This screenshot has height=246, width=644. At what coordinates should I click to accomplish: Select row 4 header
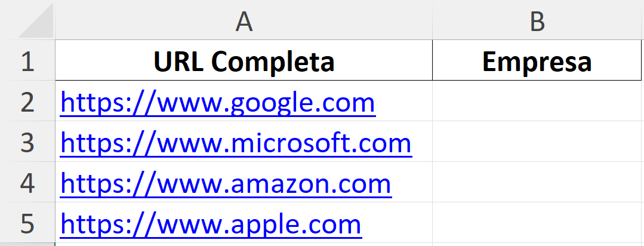click(27, 183)
